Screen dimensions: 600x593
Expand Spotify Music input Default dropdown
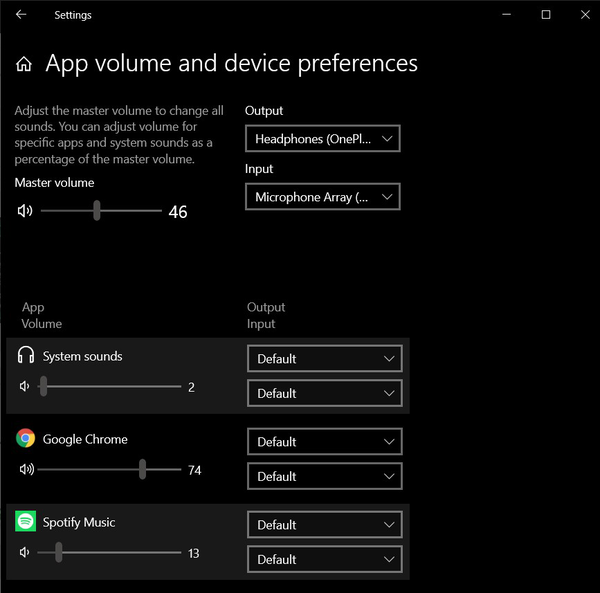(x=325, y=559)
